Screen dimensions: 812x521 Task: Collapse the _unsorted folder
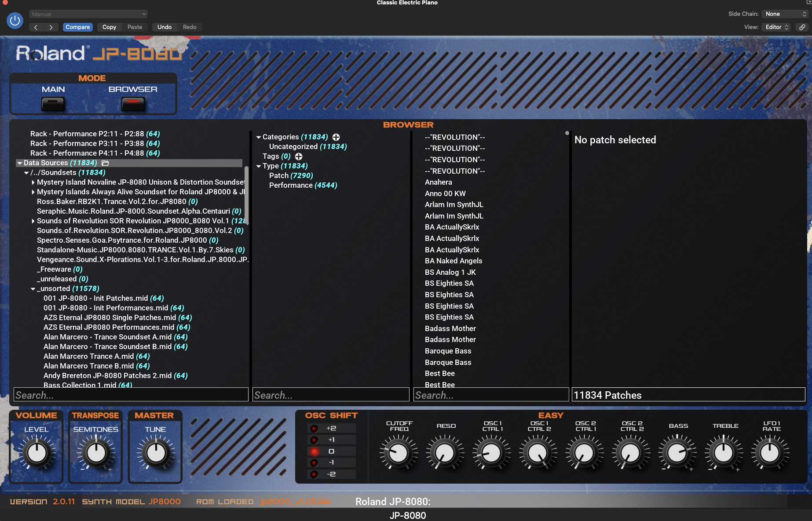pos(33,289)
